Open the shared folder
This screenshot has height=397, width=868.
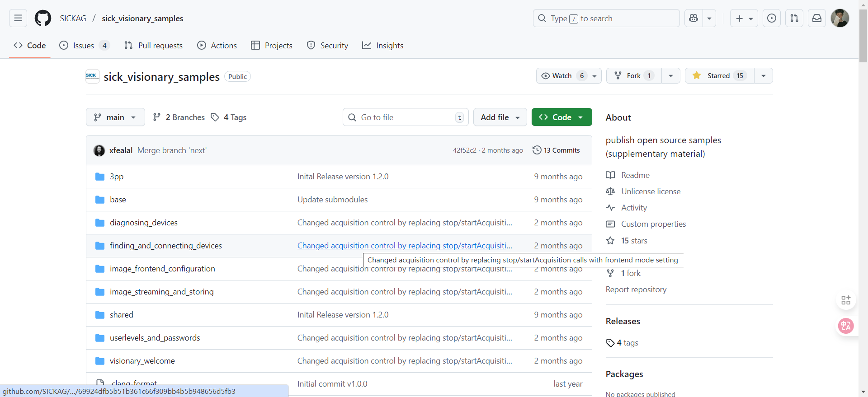click(x=122, y=315)
